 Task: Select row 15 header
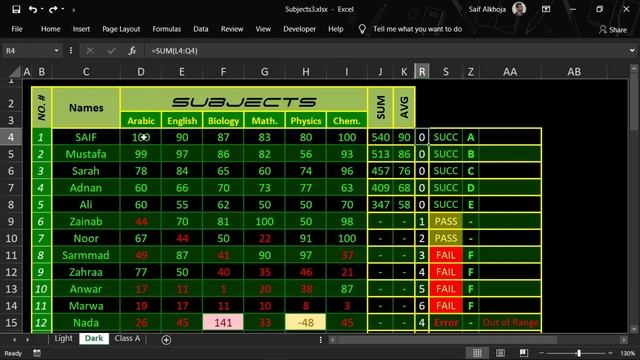pyautogui.click(x=11, y=322)
